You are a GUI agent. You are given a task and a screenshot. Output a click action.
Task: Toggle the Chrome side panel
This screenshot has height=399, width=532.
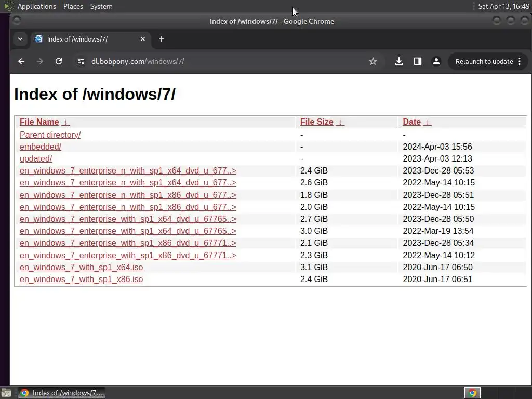(418, 61)
